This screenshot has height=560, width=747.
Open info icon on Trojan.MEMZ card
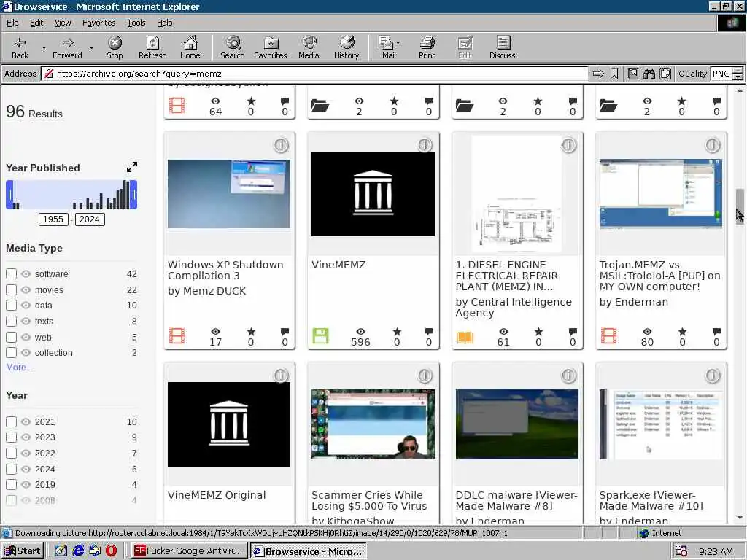coord(713,145)
